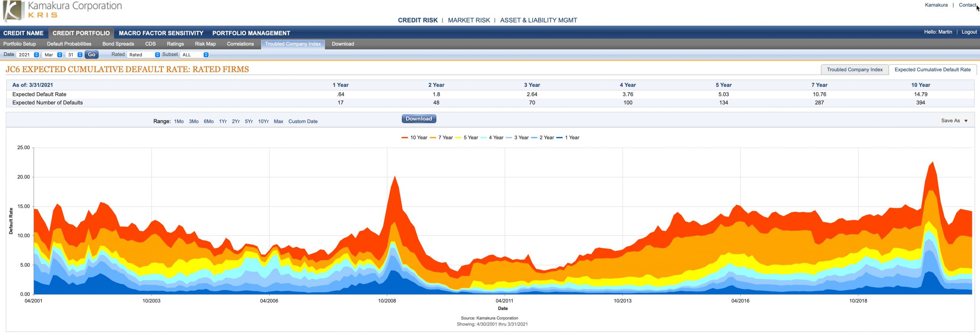Click the 1 Year expected defaults value 17
Image resolution: width=980 pixels, height=334 pixels.
click(340, 103)
